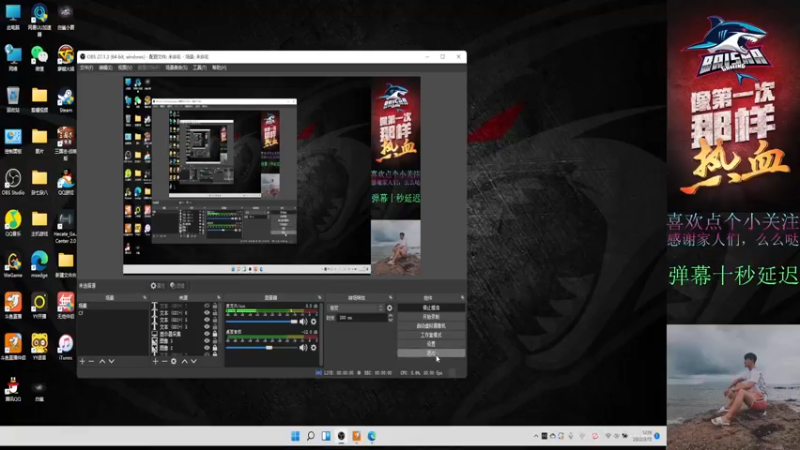Image resolution: width=800 pixels, height=450 pixels.
Task: Click 场景 dock header pop-out icon
Action: point(145,297)
